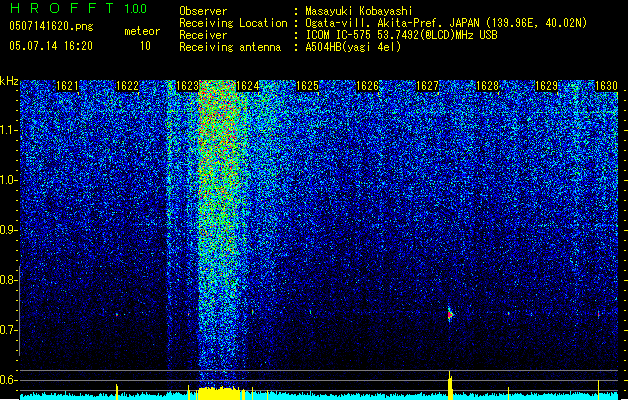629x400 pixels.
Task: Click the date stamp 05.07.14 16:20
Action: point(51,46)
